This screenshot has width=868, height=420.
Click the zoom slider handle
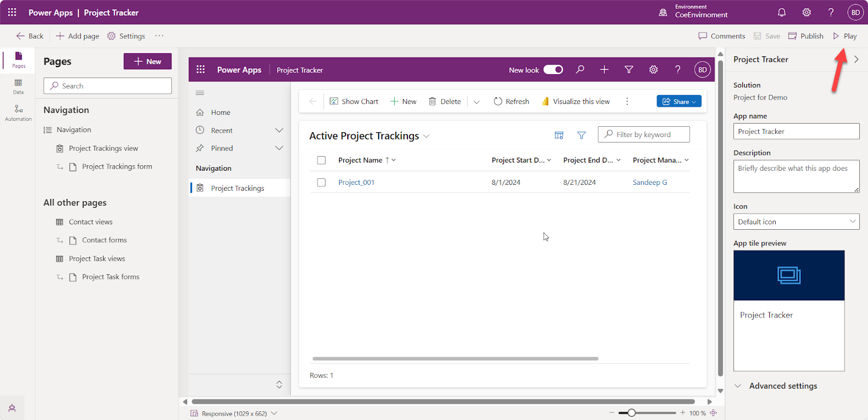pyautogui.click(x=631, y=413)
